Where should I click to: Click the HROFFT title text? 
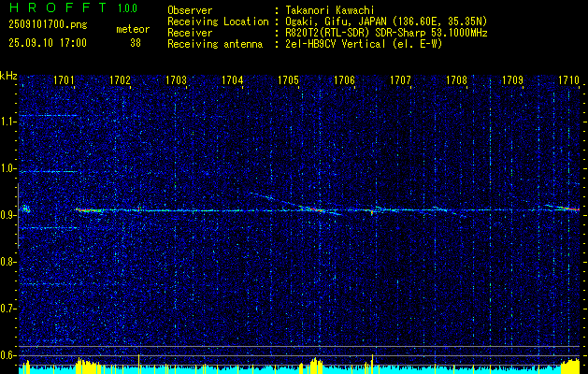click(x=58, y=7)
